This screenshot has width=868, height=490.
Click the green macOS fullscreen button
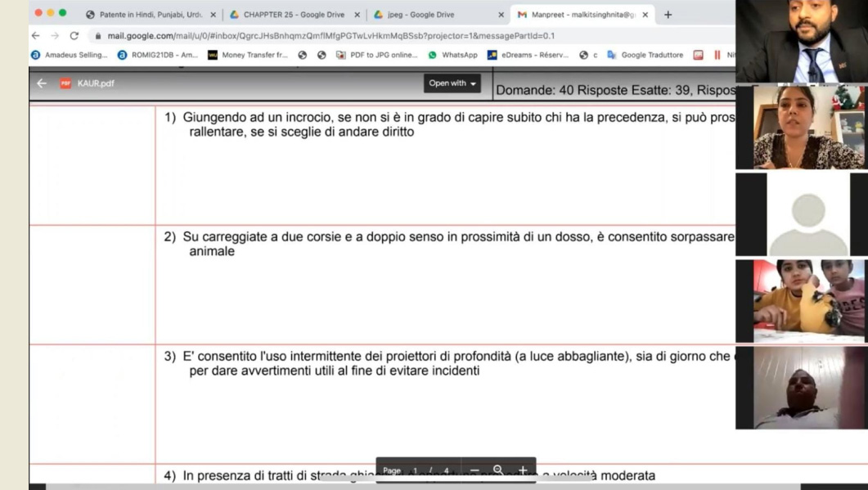(62, 13)
